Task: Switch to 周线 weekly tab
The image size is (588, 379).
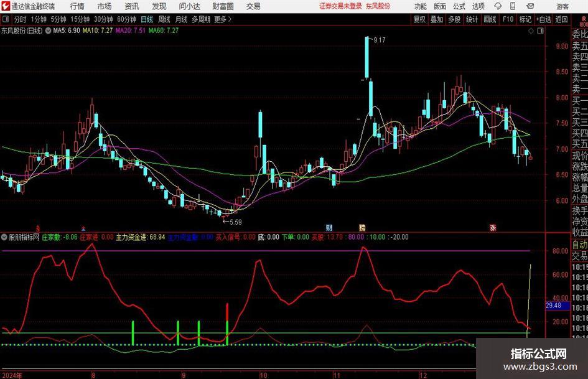Action: pyautogui.click(x=164, y=19)
